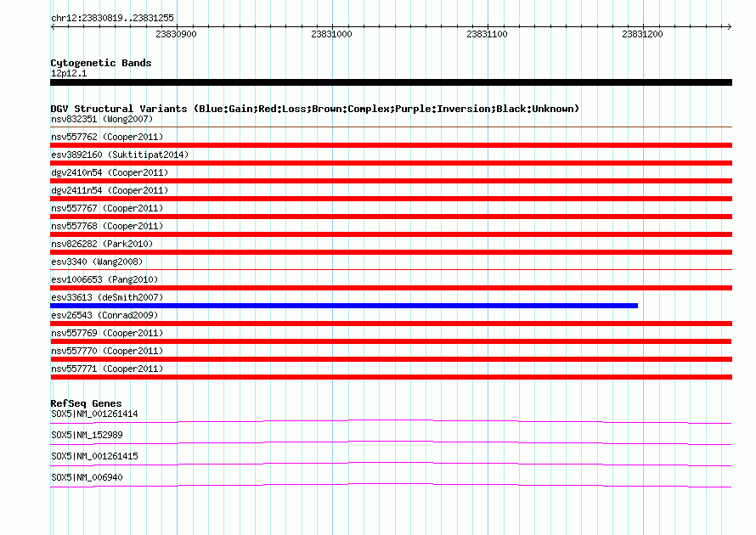Click the red bar under nsv826282
Image resolution: width=756 pixels, height=535 pixels.
(391, 252)
